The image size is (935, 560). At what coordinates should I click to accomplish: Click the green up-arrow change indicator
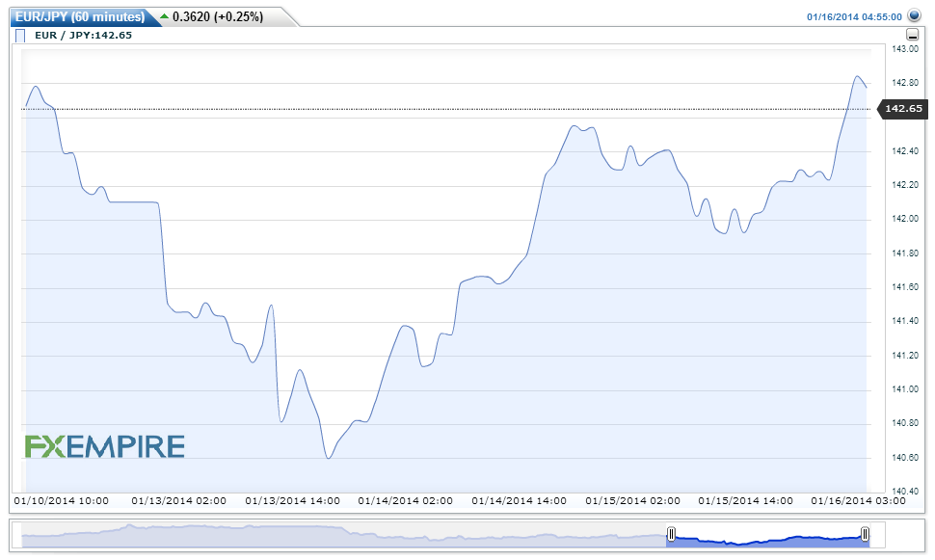[165, 16]
